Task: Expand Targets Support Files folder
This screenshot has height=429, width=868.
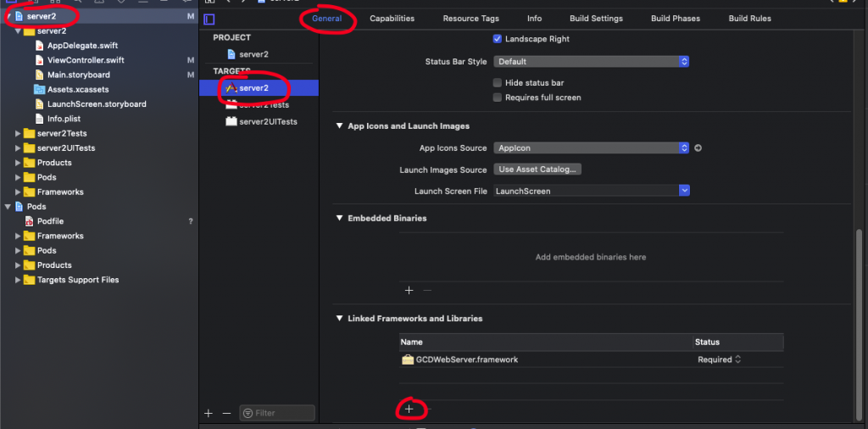Action: pos(19,280)
